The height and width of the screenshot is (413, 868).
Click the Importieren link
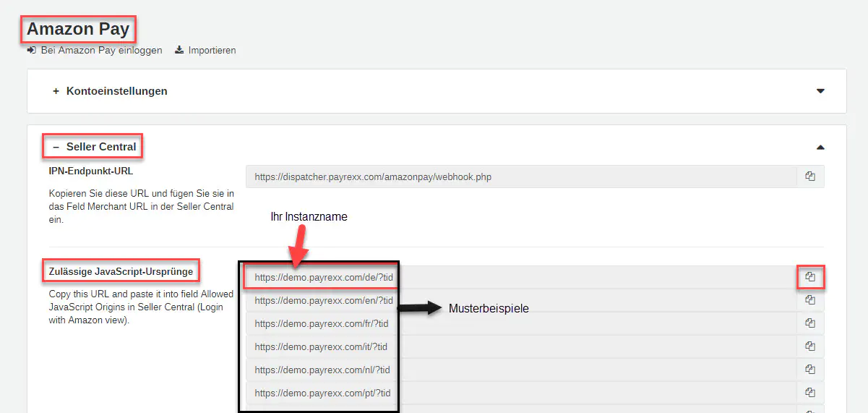[x=212, y=51]
